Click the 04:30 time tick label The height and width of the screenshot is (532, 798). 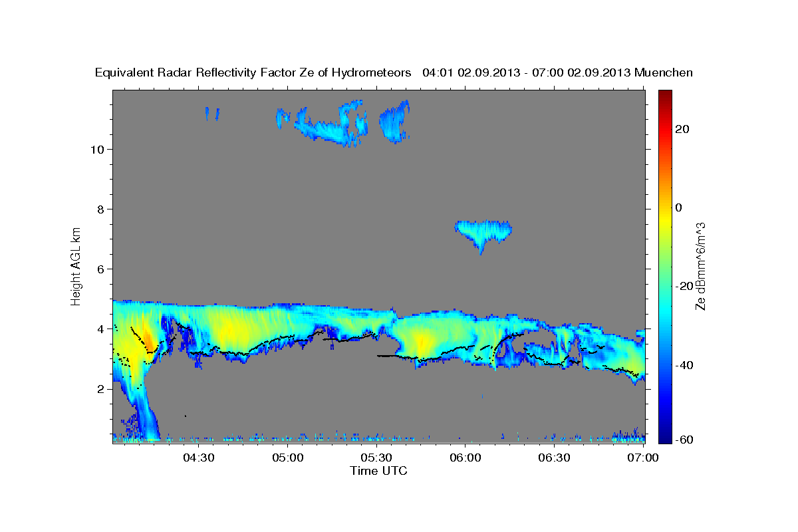199,458
